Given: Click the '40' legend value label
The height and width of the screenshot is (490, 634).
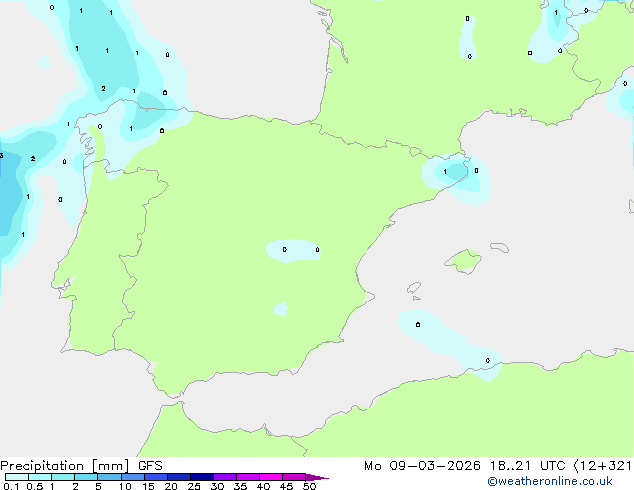Looking at the screenshot, I should (263, 486).
